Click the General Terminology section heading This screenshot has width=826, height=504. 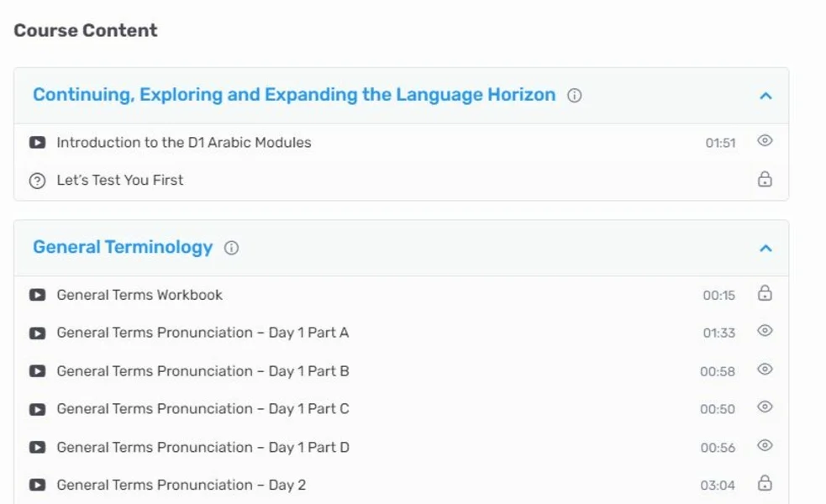point(123,247)
